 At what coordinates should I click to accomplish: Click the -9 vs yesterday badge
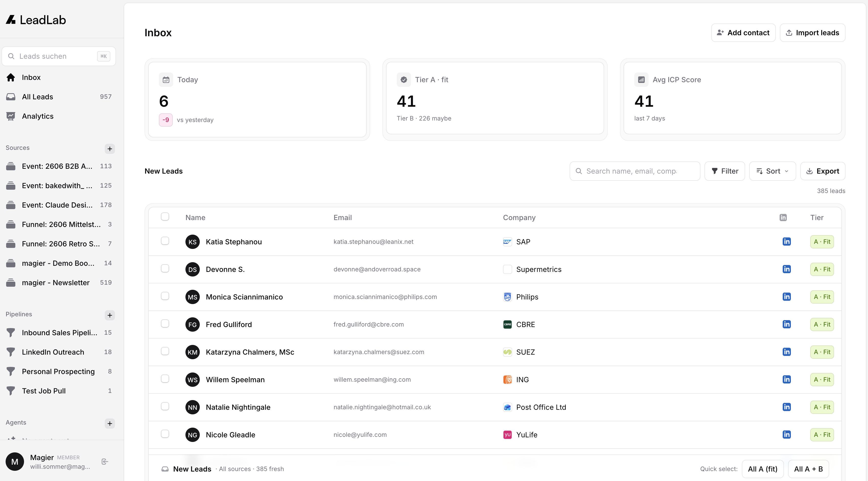click(166, 120)
